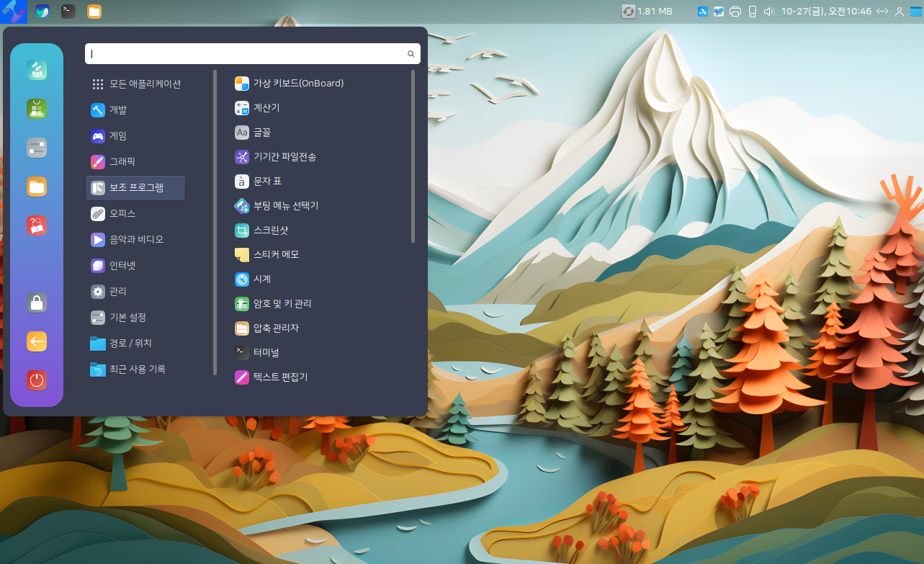Click the date and time clock

coord(826,12)
